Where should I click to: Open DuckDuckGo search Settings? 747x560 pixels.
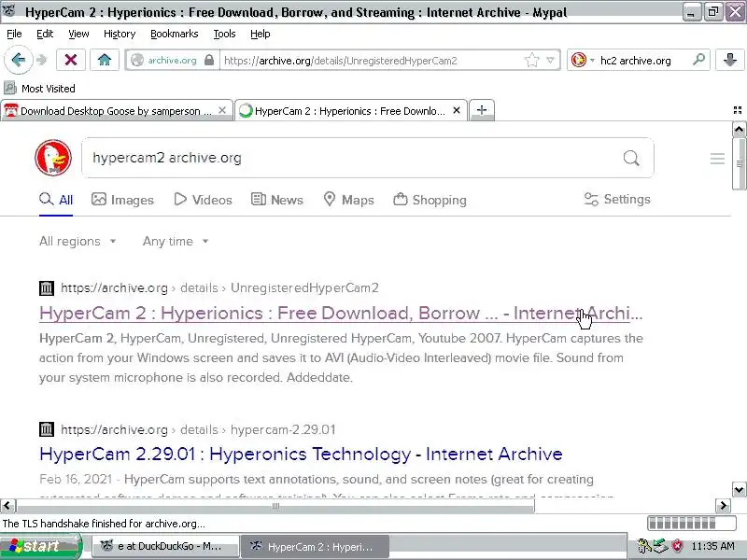pyautogui.click(x=617, y=199)
